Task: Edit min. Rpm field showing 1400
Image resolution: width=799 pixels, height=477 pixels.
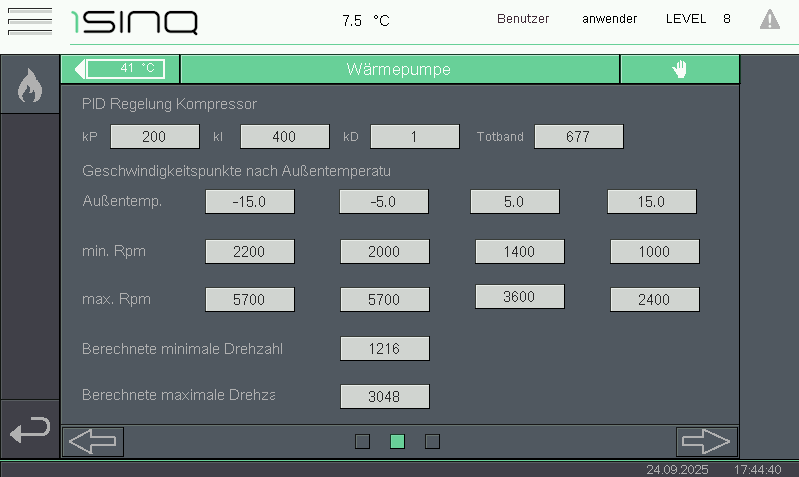Action: click(519, 251)
